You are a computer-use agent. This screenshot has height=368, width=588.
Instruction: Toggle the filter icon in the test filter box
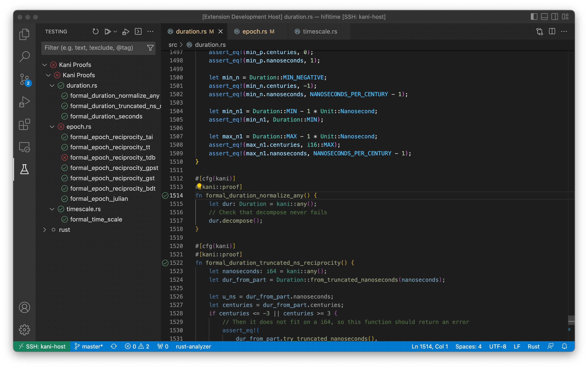(151, 48)
